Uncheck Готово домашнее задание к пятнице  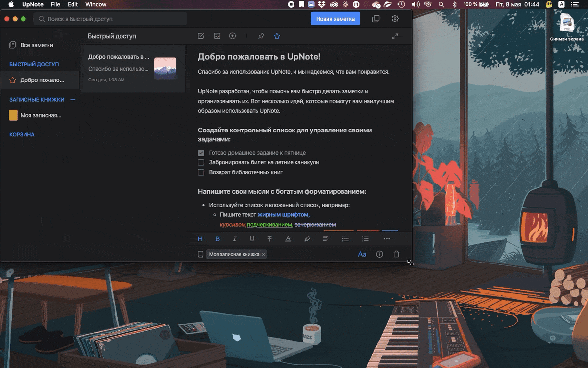point(201,153)
